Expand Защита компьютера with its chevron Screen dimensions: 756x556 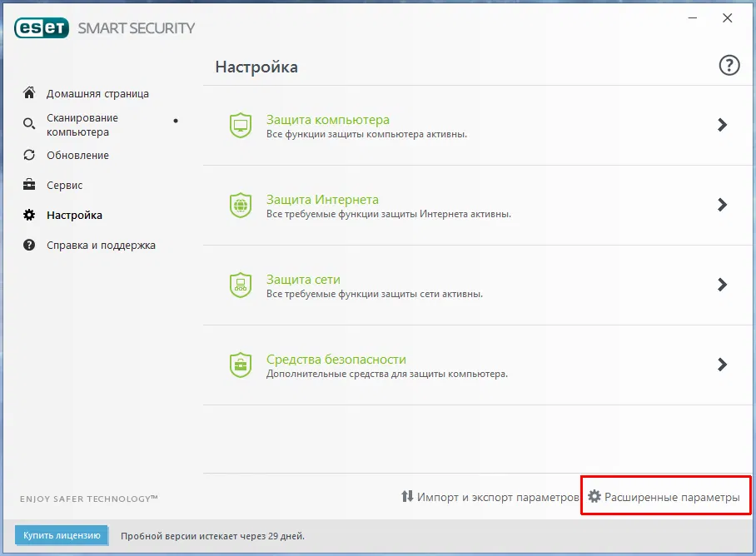722,125
